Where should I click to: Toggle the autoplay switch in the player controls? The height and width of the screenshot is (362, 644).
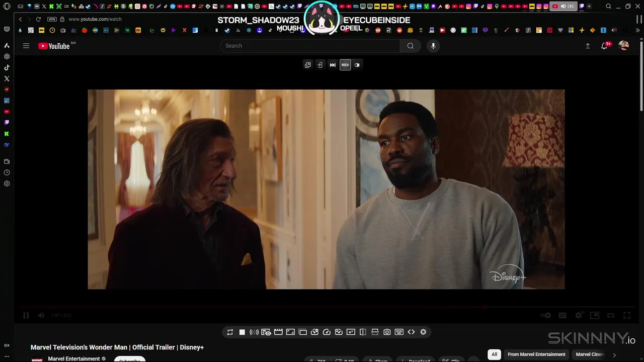click(546, 315)
